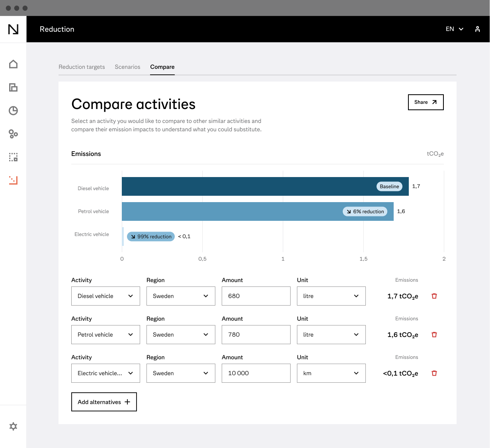Open the Home icon in the sidebar
Screen dimensions: 490x448
pos(13,64)
